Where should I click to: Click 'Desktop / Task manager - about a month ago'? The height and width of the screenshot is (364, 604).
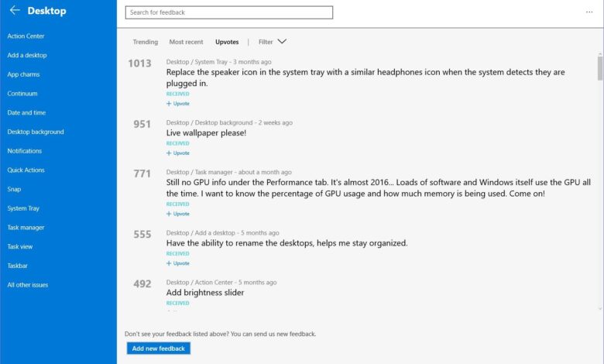click(228, 172)
